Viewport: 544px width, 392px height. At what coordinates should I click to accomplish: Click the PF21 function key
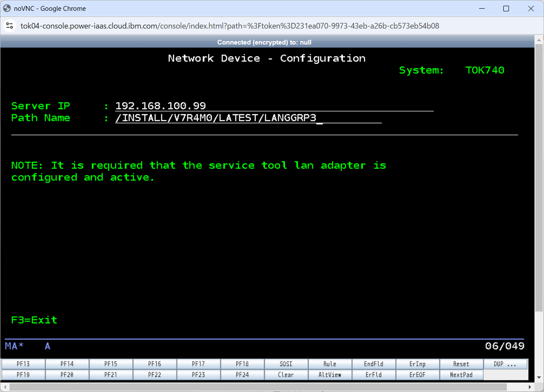pos(111,375)
